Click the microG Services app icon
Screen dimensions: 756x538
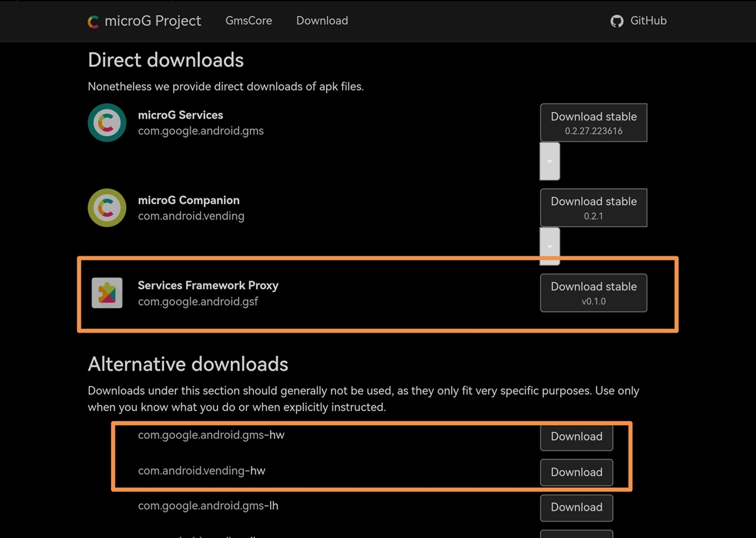click(x=107, y=123)
